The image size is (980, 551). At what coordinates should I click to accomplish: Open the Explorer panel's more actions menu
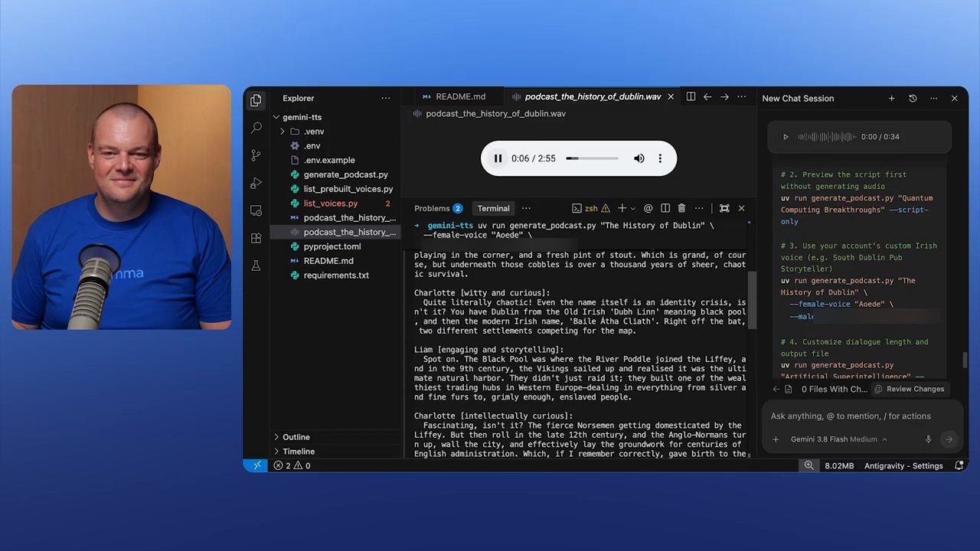[386, 98]
